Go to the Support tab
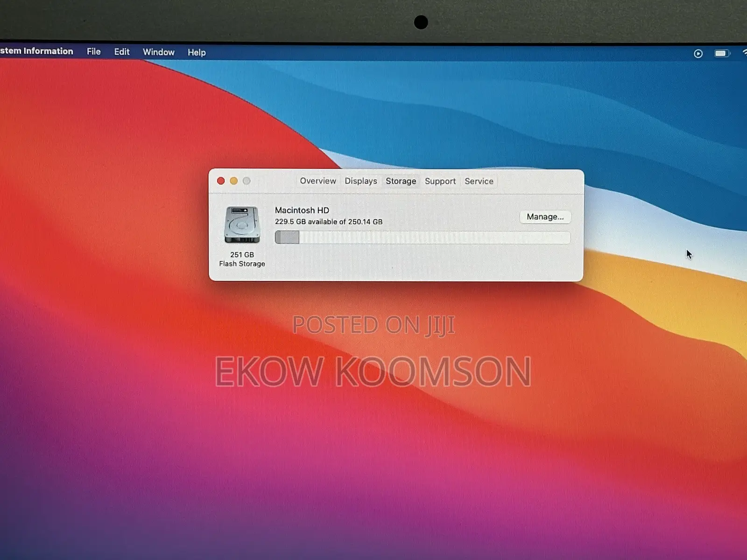 point(440,181)
